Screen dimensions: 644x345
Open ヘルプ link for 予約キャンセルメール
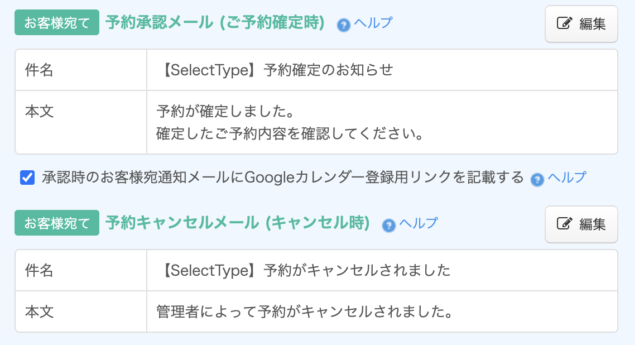pyautogui.click(x=419, y=223)
